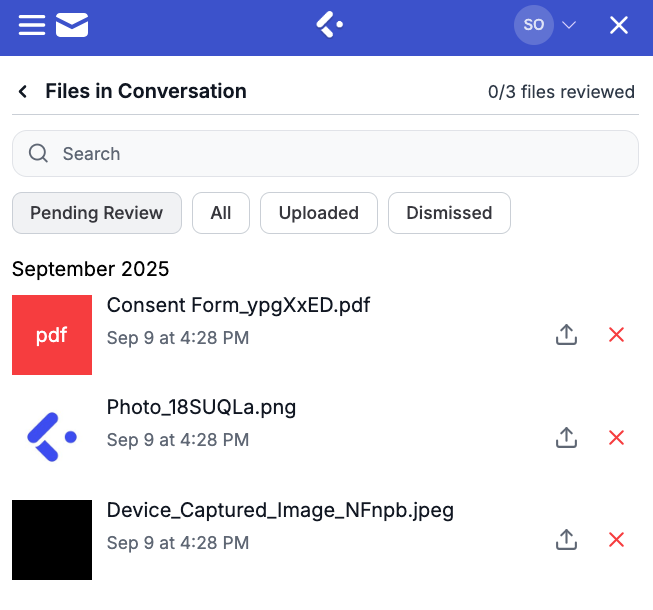Dismiss the Device_Captured_Image jpeg file
Screen dimensions: 653x610
coord(617,540)
